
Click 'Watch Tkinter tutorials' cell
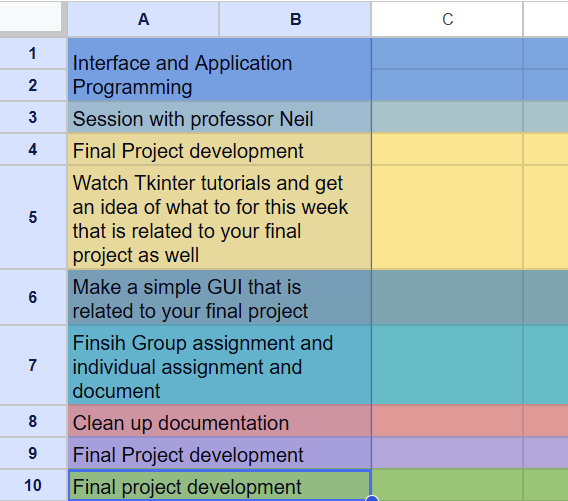pos(220,217)
